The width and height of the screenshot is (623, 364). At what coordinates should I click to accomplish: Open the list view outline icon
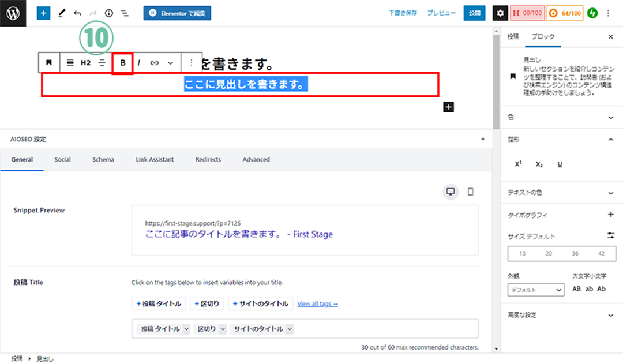(x=125, y=13)
